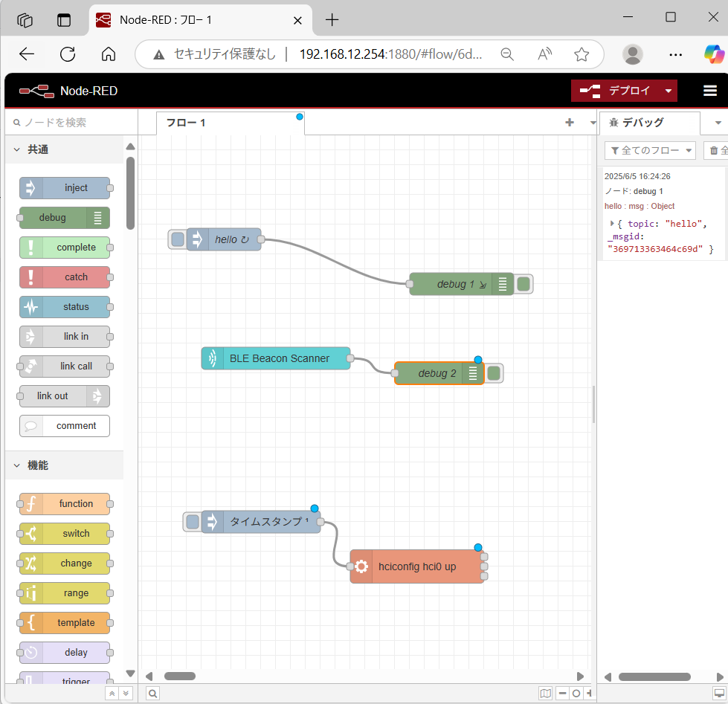Open the browser profile avatar
The image size is (728, 704).
(x=632, y=54)
